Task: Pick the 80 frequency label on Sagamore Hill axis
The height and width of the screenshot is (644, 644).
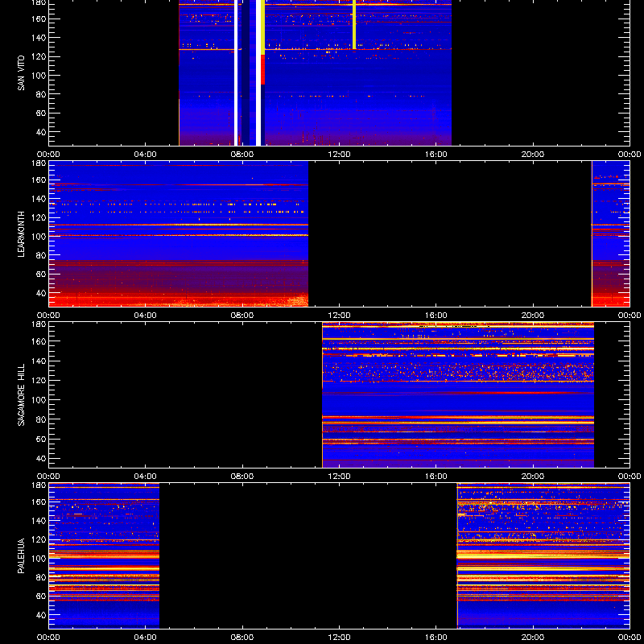Action: [x=41, y=419]
